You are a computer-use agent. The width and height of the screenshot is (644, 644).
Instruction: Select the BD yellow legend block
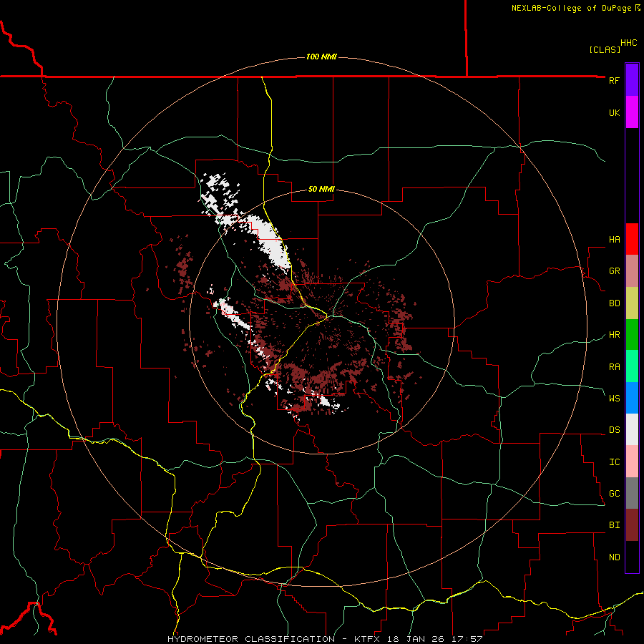coord(632,303)
